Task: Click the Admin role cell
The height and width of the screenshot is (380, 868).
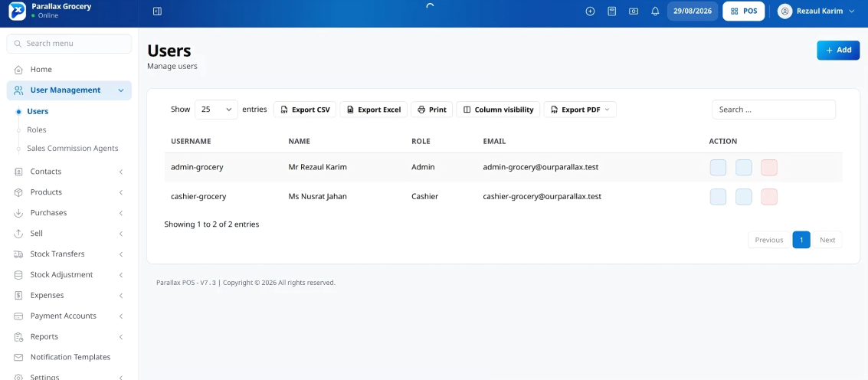Action: click(424, 167)
